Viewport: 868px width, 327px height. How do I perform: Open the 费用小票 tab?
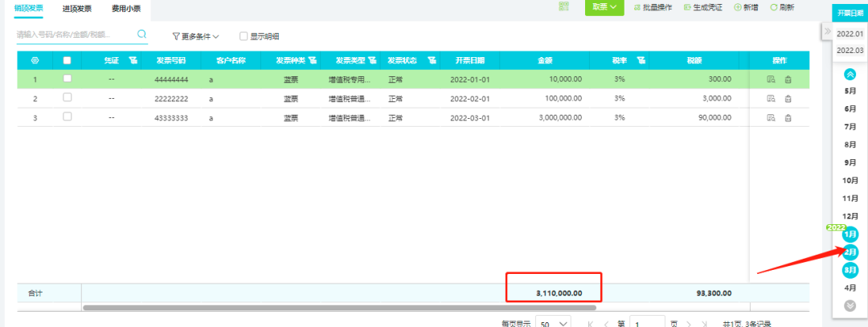point(125,8)
